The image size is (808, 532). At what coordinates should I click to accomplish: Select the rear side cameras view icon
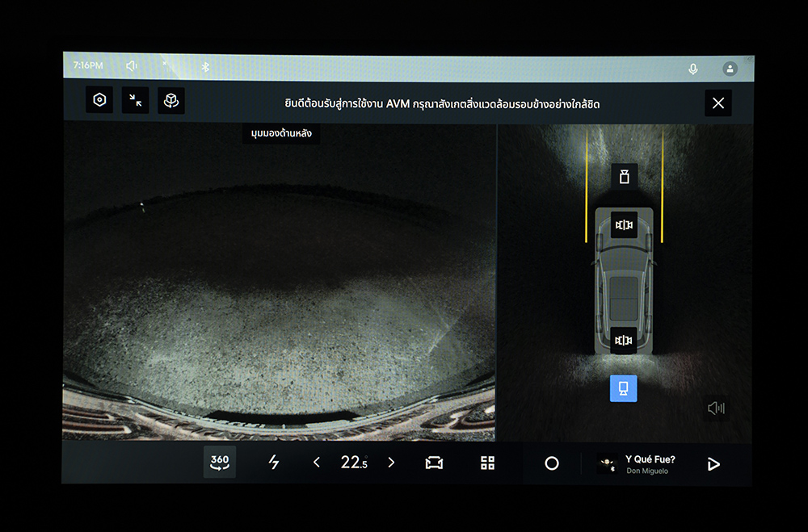click(624, 341)
